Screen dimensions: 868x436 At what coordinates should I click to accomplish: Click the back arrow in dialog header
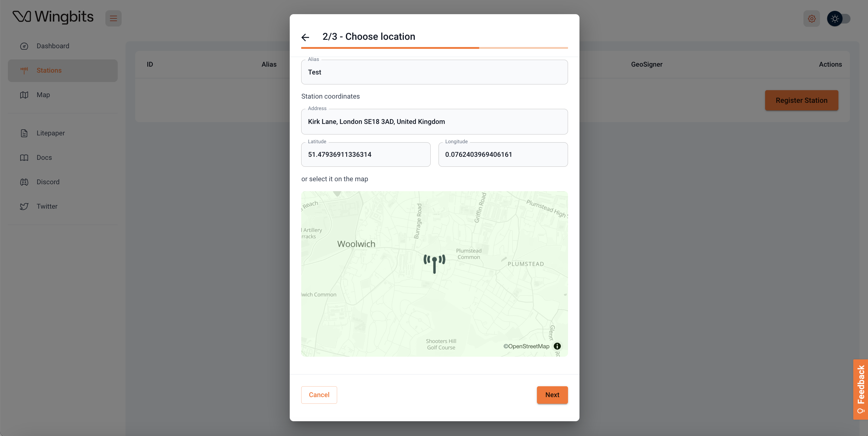305,37
